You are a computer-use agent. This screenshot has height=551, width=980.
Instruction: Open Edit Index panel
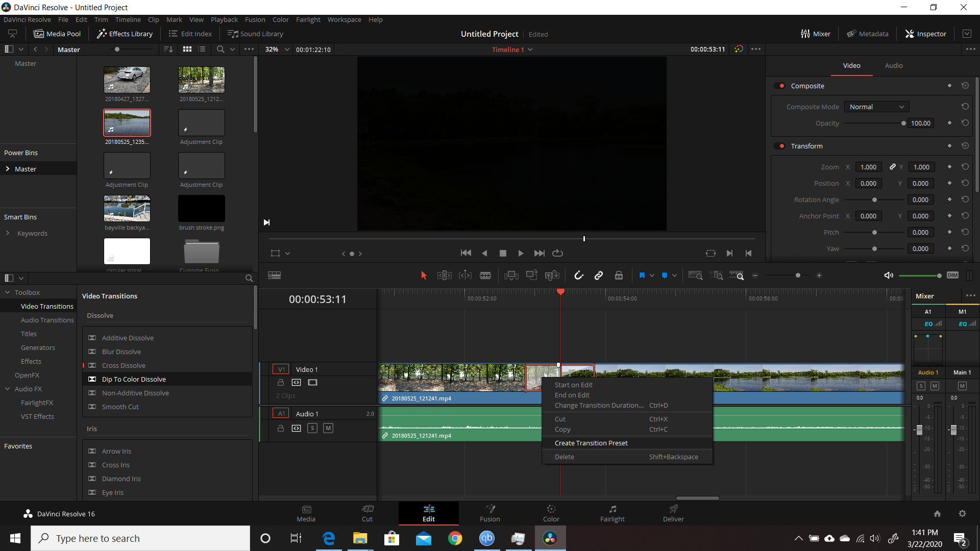(x=190, y=34)
